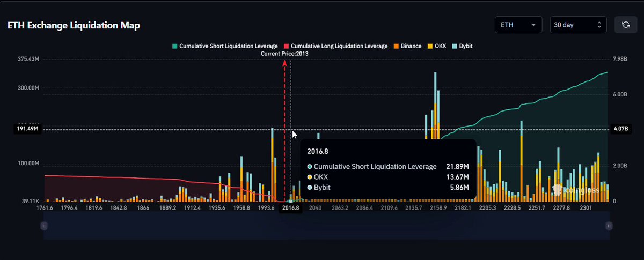Viewport: 644px width, 260px height.
Task: Toggle OKX series in legend
Action: pyautogui.click(x=436, y=46)
